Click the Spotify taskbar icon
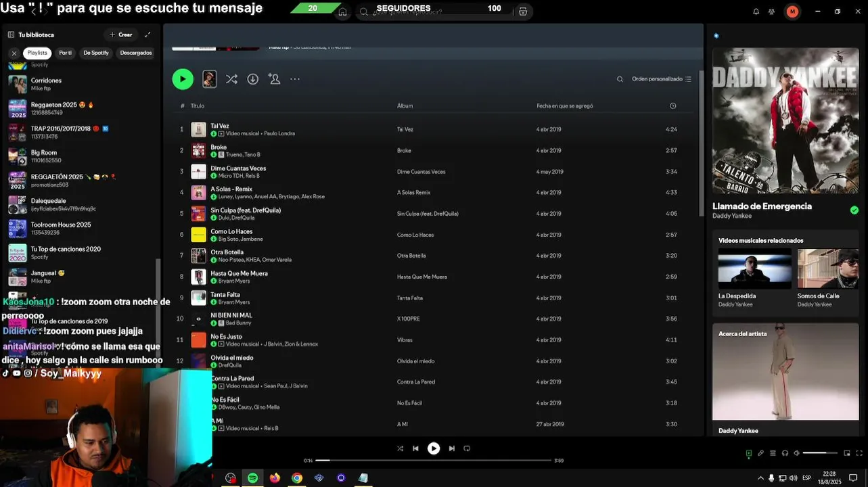 (x=252, y=478)
